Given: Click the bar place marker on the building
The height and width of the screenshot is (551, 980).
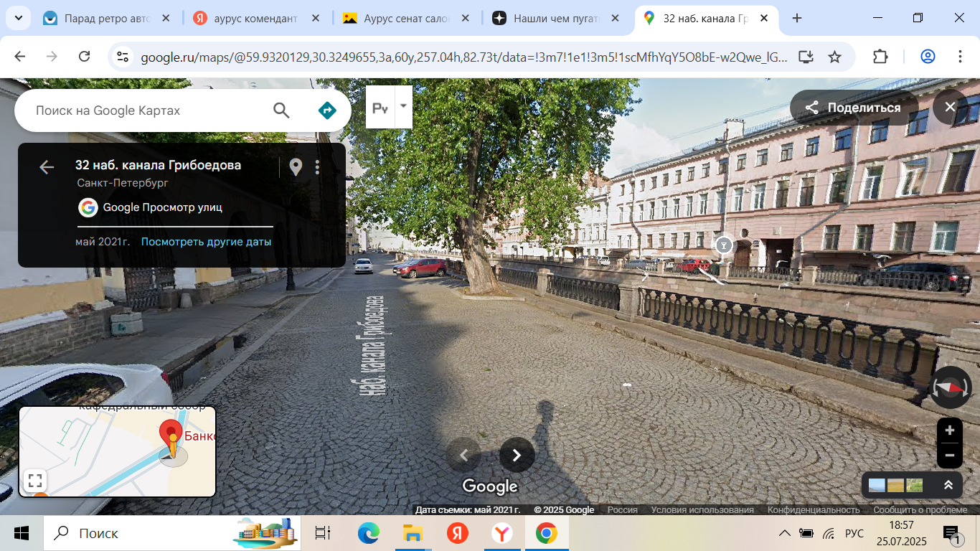Looking at the screenshot, I should (724, 245).
